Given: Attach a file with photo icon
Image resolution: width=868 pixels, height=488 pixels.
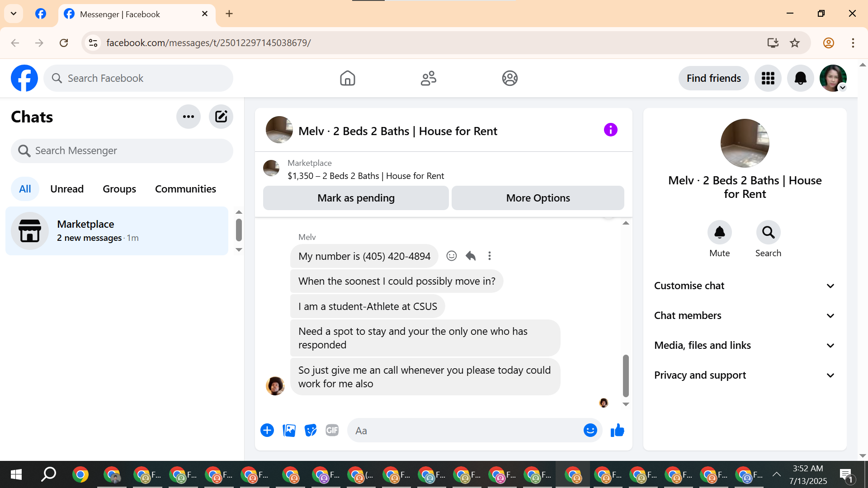Looking at the screenshot, I should [289, 430].
